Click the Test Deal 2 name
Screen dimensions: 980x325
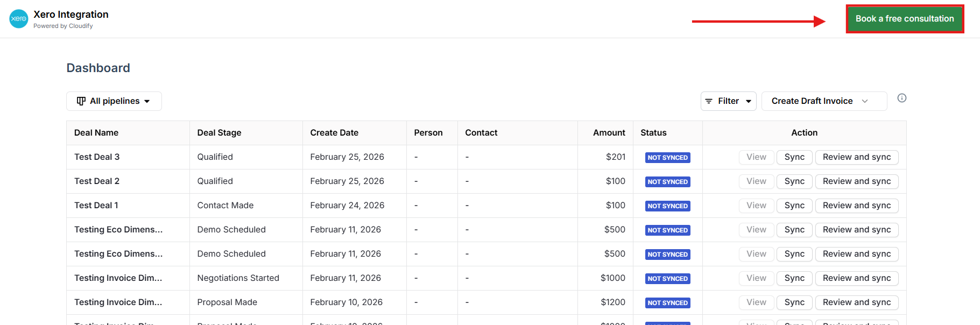[97, 181]
